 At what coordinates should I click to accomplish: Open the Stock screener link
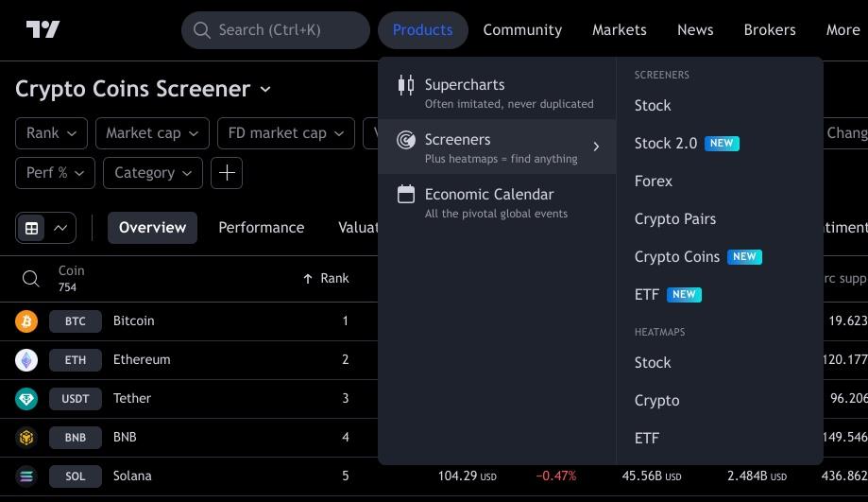[x=653, y=105]
